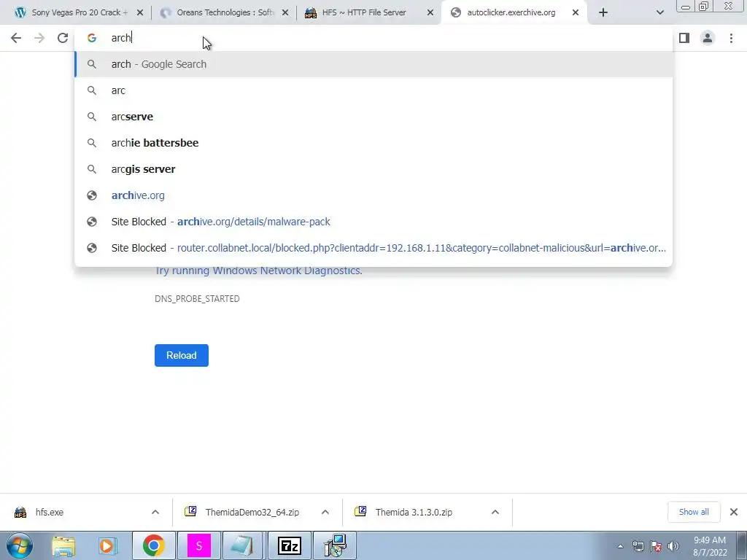747x560 pixels.
Task: Close the autoclicker.exerchive.org tab
Action: [x=576, y=13]
